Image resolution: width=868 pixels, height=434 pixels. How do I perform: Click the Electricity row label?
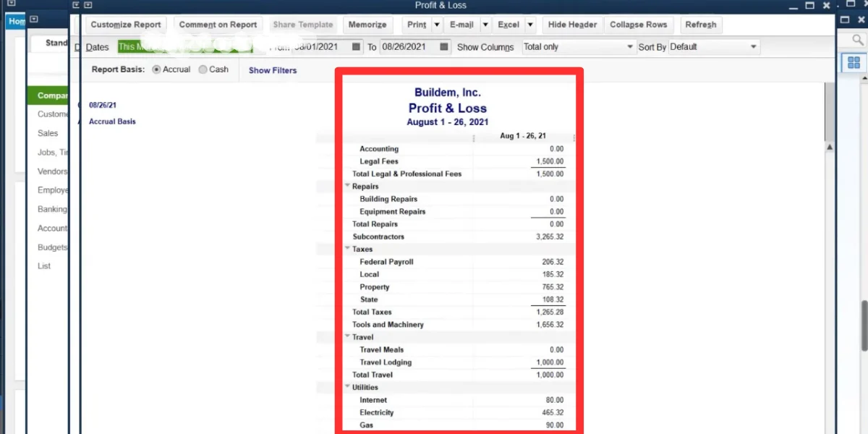[x=377, y=412]
